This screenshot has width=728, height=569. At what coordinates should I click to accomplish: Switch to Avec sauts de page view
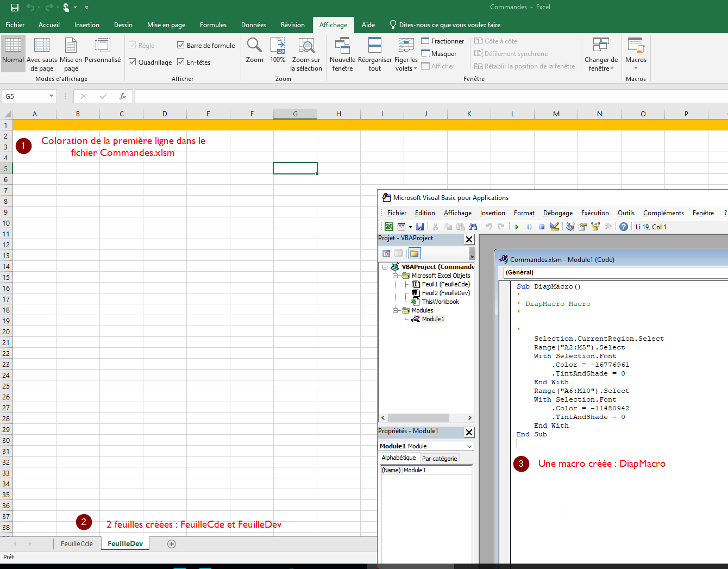[42, 54]
